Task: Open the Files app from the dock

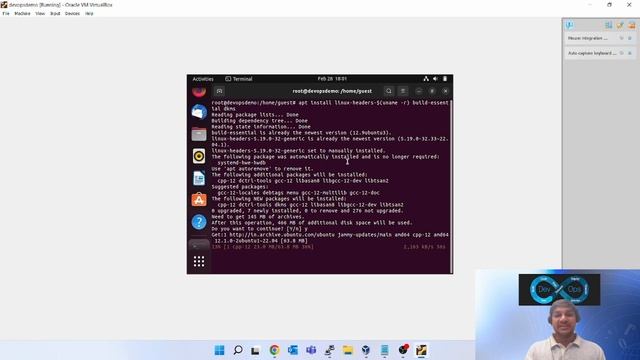Action: [199, 134]
